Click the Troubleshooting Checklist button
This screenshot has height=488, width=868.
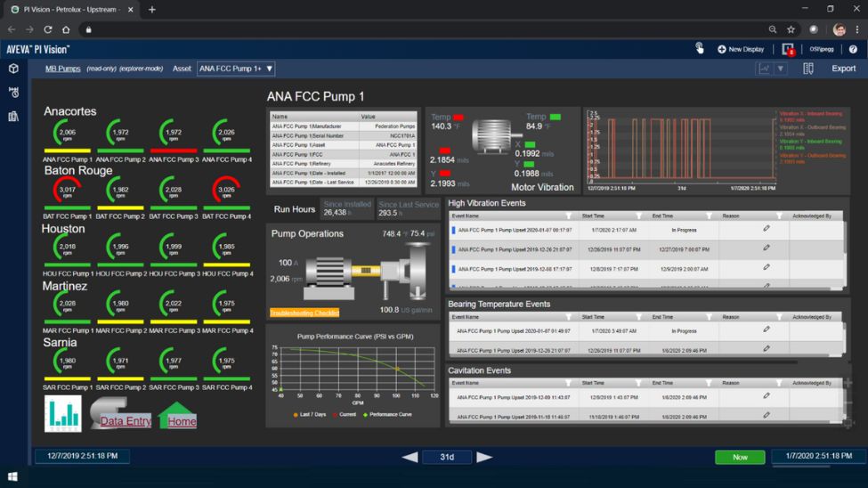tap(304, 313)
